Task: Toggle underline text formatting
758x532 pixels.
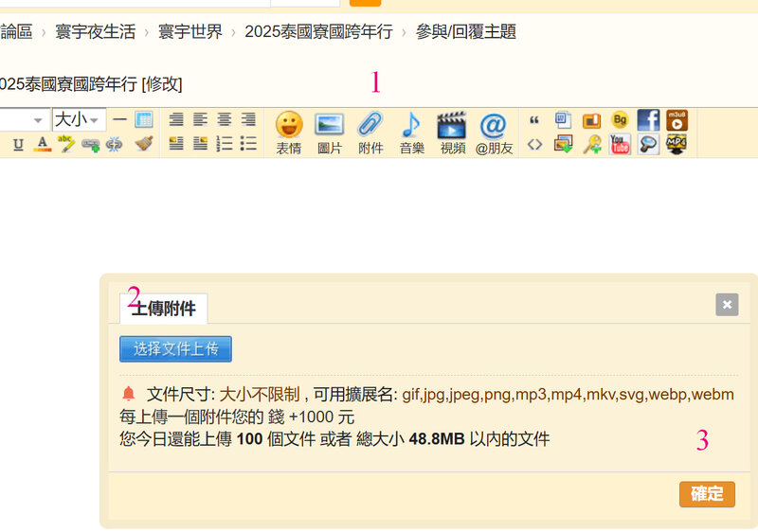Action: [x=18, y=145]
